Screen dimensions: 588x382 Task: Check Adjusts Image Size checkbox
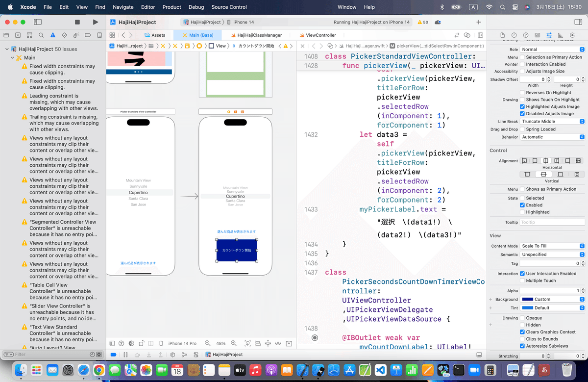522,71
